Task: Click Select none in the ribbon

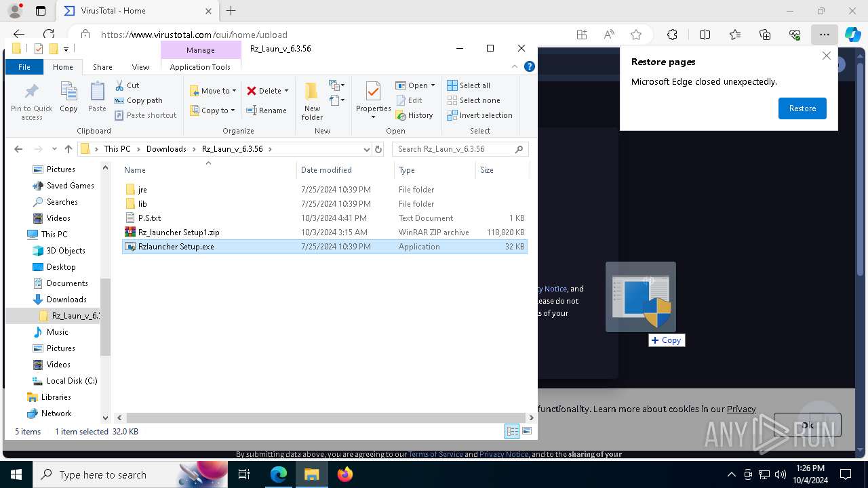Action: pyautogui.click(x=473, y=100)
